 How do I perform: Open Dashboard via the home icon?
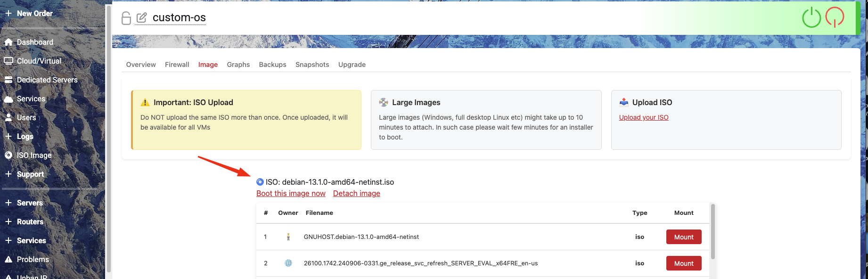tap(8, 42)
